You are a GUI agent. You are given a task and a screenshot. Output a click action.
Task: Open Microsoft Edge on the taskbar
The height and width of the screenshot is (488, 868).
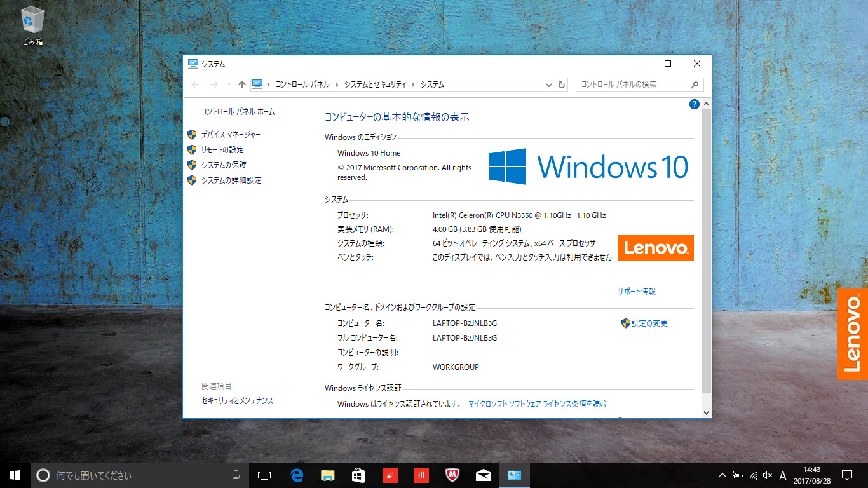[296, 475]
